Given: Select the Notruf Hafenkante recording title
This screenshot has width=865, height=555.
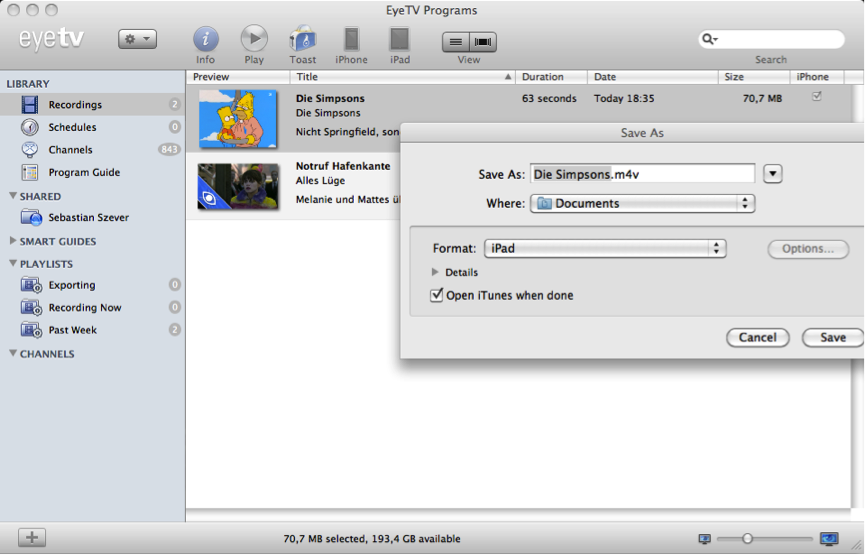Looking at the screenshot, I should click(343, 166).
